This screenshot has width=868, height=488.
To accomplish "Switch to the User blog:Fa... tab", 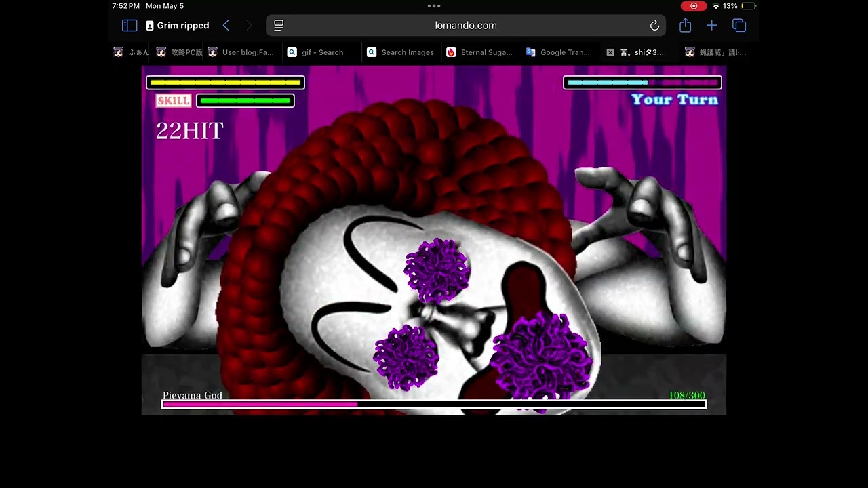I will pyautogui.click(x=241, y=52).
